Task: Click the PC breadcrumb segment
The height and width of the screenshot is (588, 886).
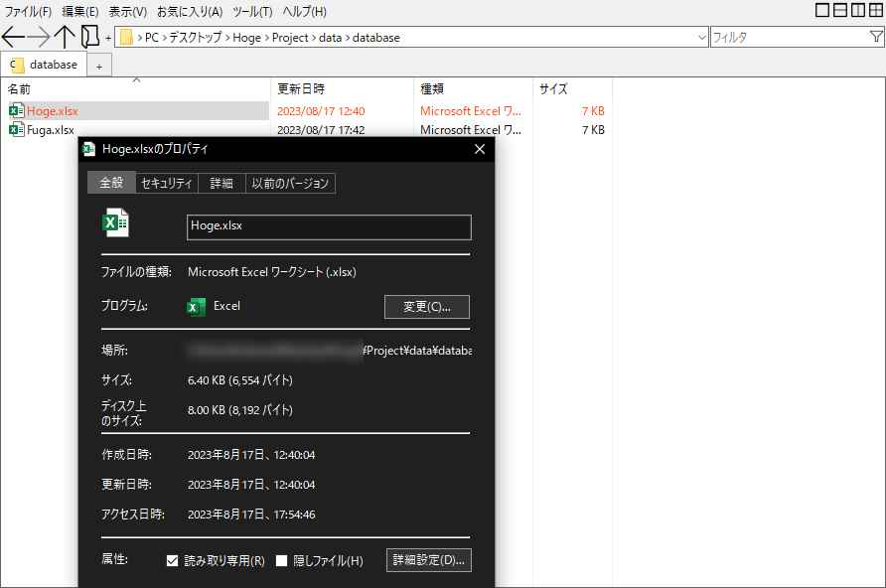Action: (151, 38)
